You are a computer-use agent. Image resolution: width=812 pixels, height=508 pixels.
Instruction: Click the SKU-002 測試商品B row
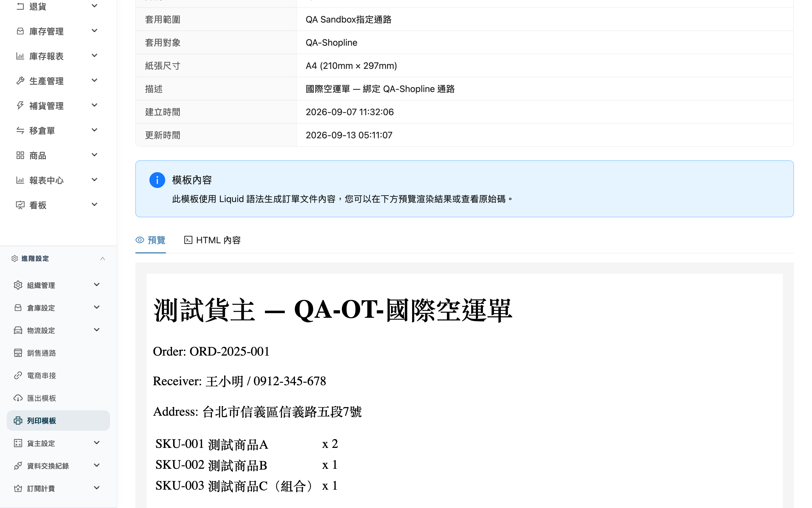coord(246,465)
